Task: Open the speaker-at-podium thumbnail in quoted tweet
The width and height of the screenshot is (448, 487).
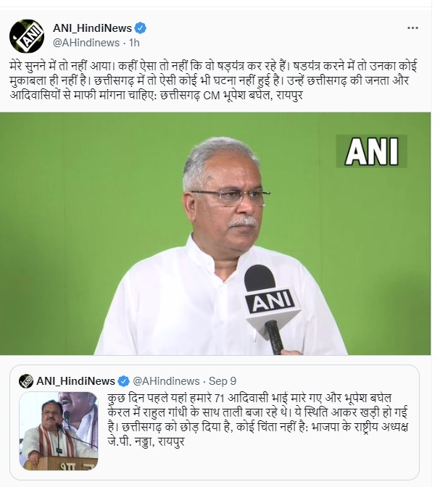Action: (59, 430)
